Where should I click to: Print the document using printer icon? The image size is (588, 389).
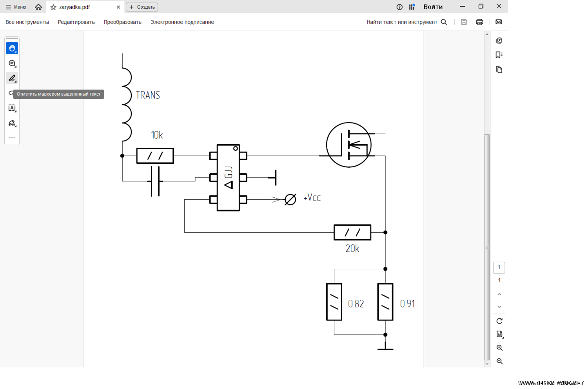click(x=479, y=22)
